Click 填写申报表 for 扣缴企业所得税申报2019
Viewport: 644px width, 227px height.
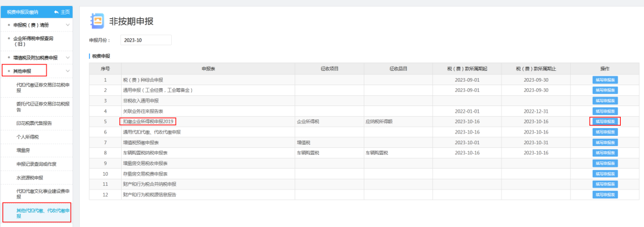click(x=605, y=122)
